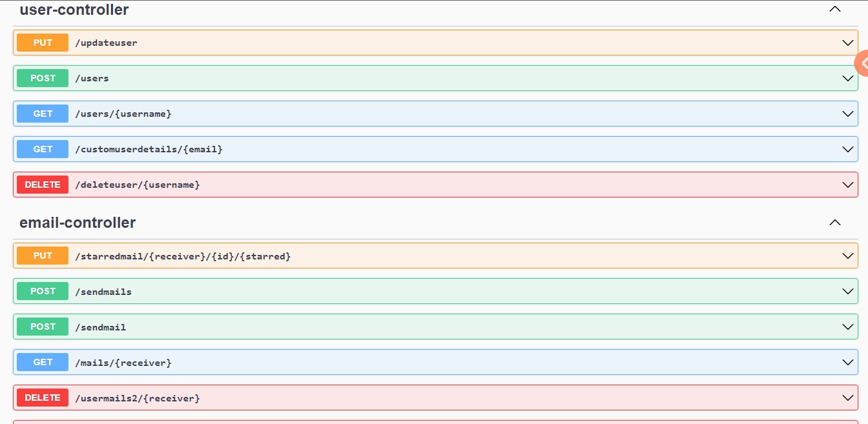868x424 pixels.
Task: Click the PUT badge for /updateuser
Action: (x=43, y=43)
